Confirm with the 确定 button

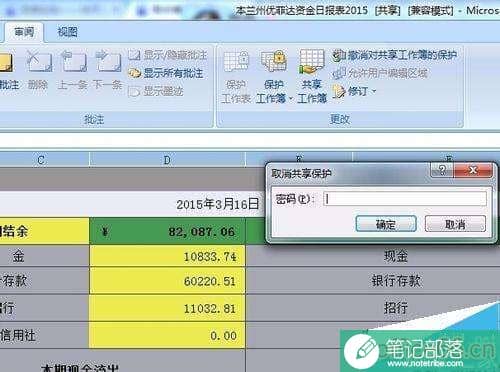386,224
